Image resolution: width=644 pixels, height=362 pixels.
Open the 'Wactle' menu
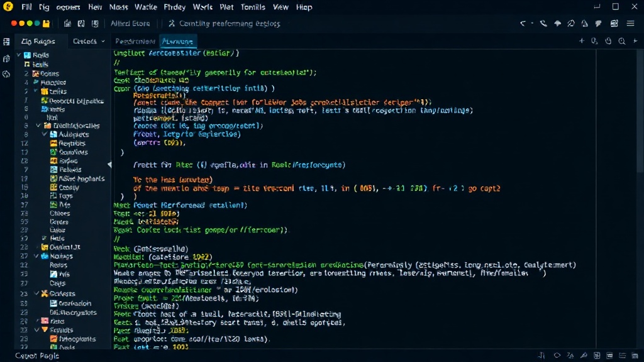coord(146,7)
